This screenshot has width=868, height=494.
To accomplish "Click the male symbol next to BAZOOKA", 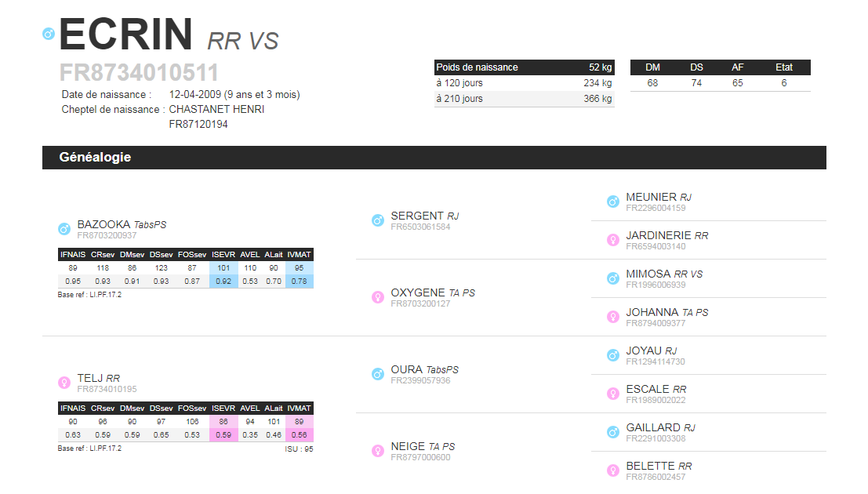I will click(64, 229).
